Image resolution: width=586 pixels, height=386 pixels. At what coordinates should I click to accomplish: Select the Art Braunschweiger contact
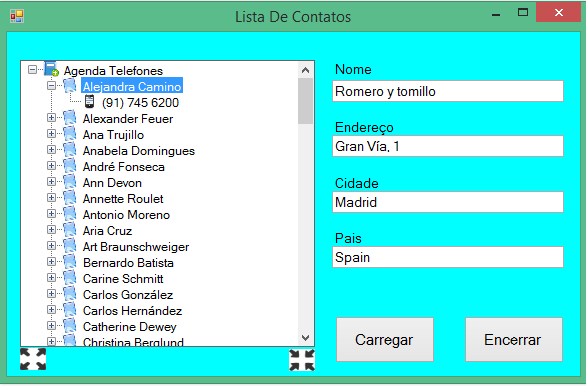[136, 247]
